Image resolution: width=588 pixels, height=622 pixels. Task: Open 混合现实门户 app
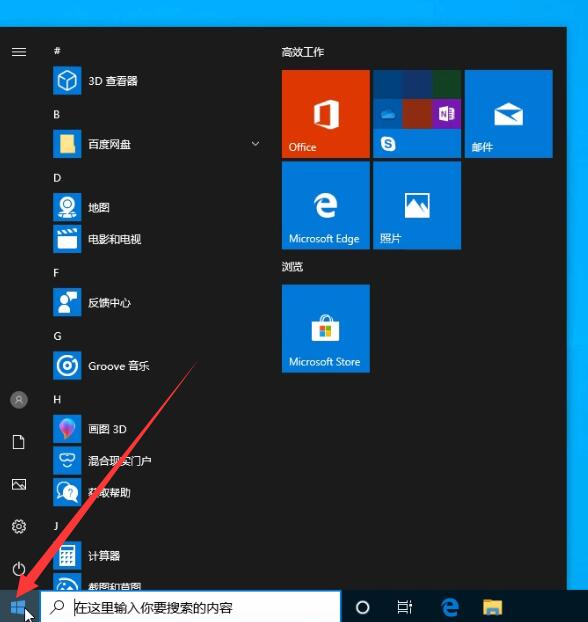click(102, 461)
